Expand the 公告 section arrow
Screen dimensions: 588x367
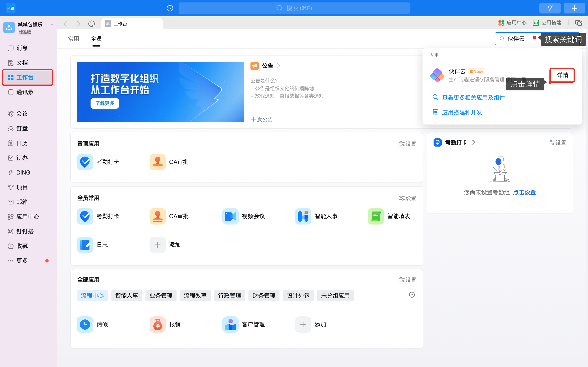click(278, 66)
